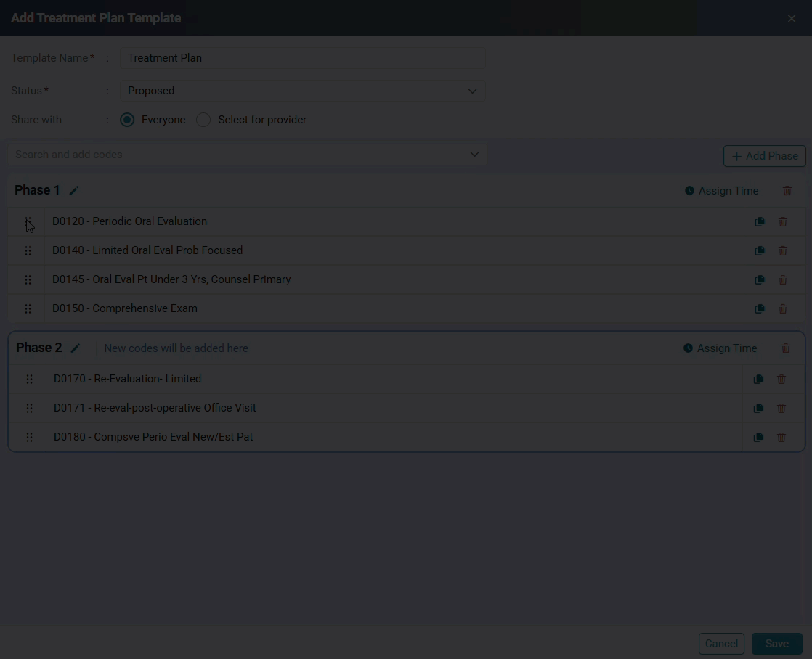Delete the D0180 Compsve Perio Eval row

[781, 437]
